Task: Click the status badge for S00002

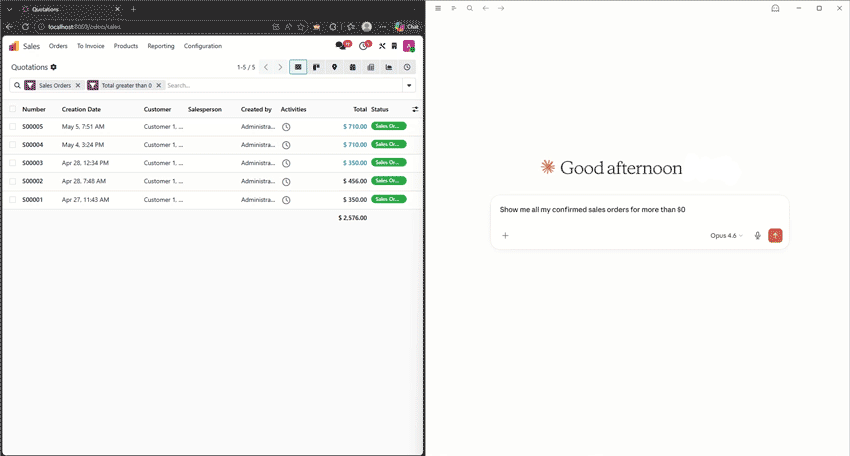Action: [x=389, y=181]
